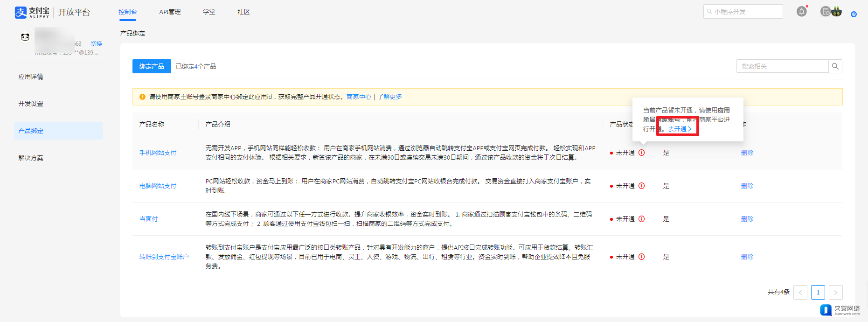Click info icon beside 手机网站支付 status
The image size is (868, 322).
641,153
